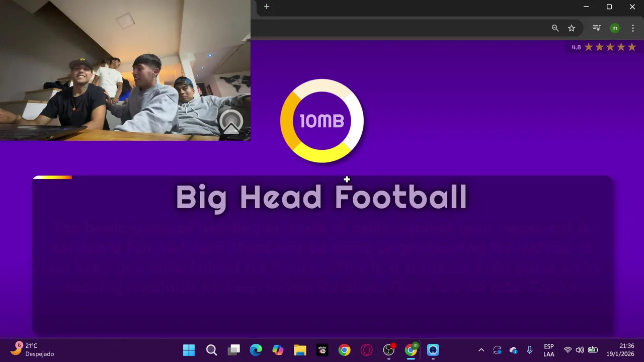This screenshot has height=362, width=644.
Task: Click the sync refresh tray icon
Action: pyautogui.click(x=497, y=350)
